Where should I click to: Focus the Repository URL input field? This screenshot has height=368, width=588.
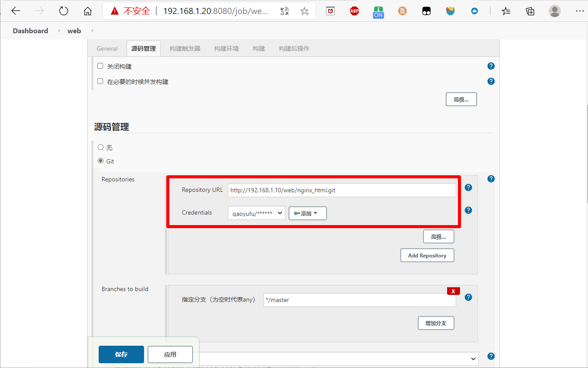tap(342, 190)
